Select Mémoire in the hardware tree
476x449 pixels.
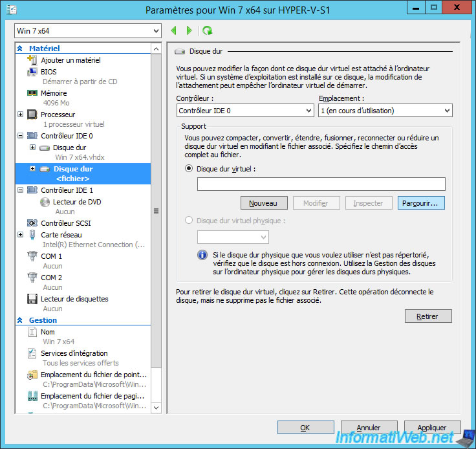tap(54, 93)
